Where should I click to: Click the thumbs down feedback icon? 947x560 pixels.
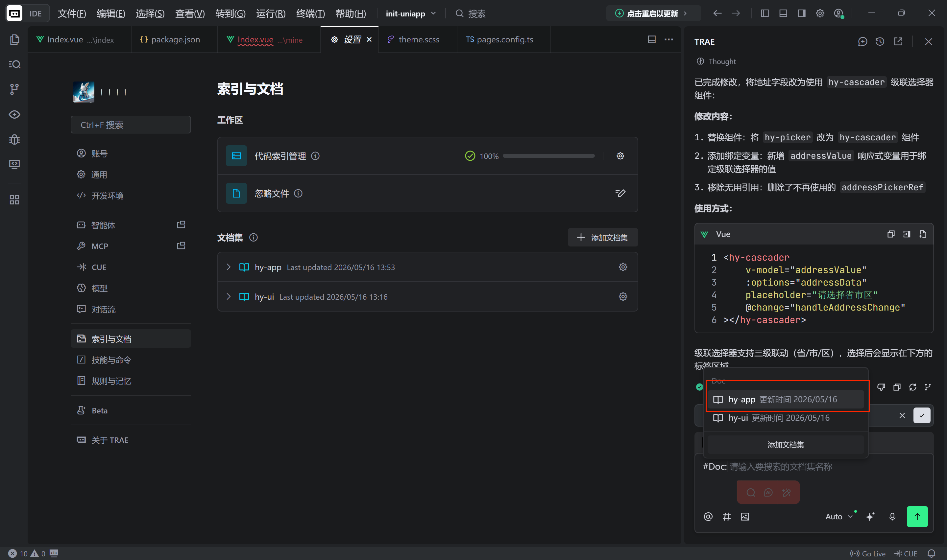click(881, 387)
